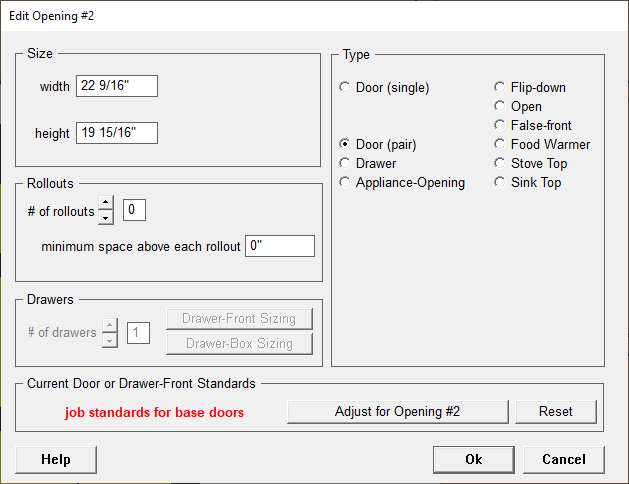
Task: Click the height input field
Action: pos(116,133)
